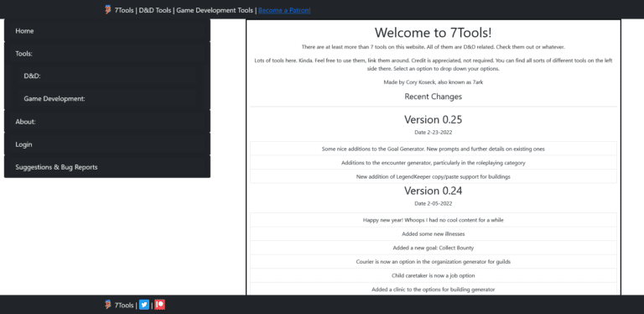
Task: Select the Child caretaker job row
Action: click(x=434, y=275)
